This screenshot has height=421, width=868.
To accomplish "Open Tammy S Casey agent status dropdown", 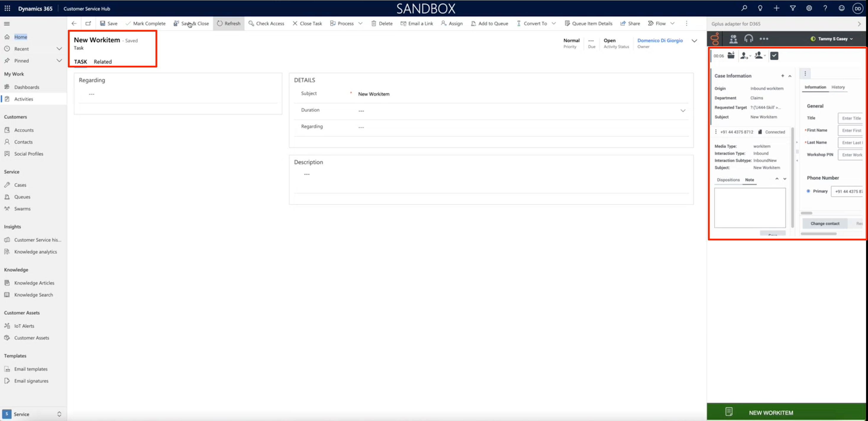I will pos(832,39).
